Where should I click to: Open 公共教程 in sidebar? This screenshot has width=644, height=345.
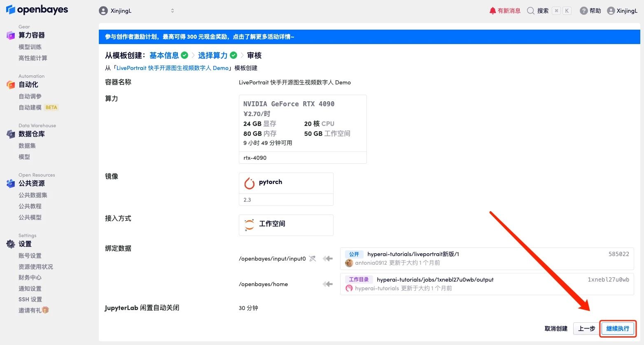(x=30, y=206)
